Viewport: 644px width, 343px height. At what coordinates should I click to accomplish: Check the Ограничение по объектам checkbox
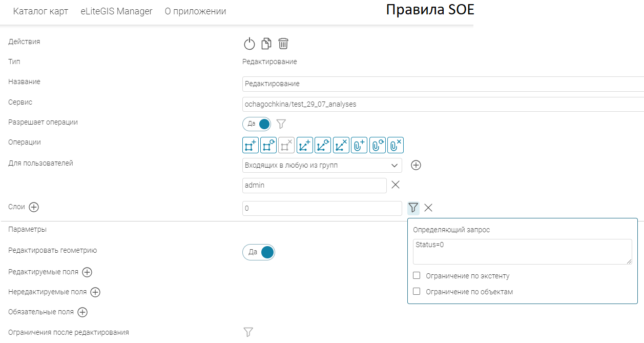417,292
